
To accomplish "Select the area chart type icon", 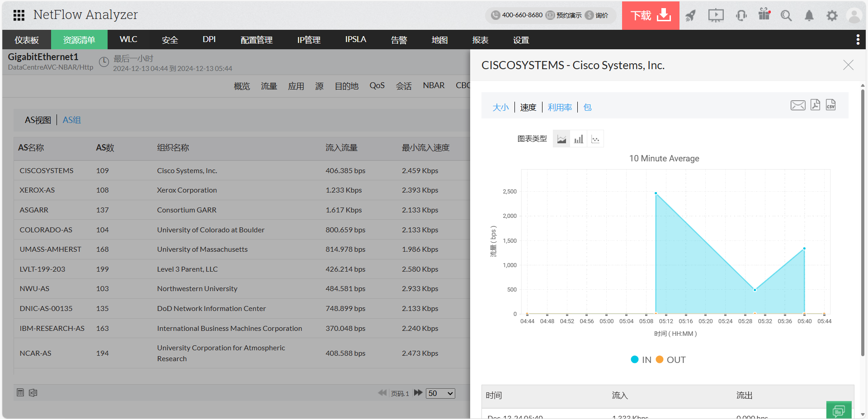I will pyautogui.click(x=561, y=139).
